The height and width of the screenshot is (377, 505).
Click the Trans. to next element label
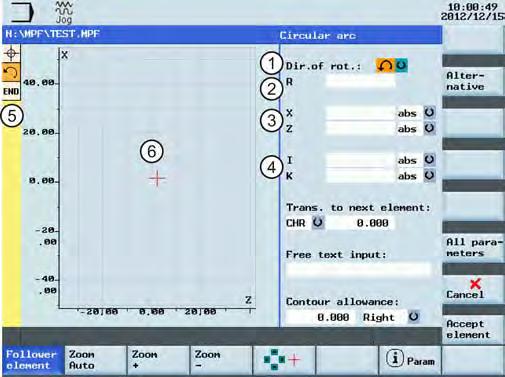coord(358,208)
